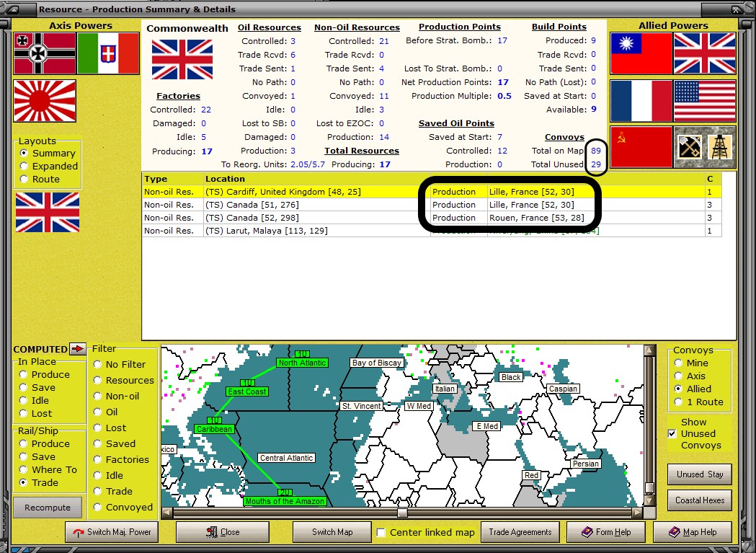Viewport: 756px width, 553px height.
Task: Toggle Center linked map checkbox
Action: click(381, 532)
